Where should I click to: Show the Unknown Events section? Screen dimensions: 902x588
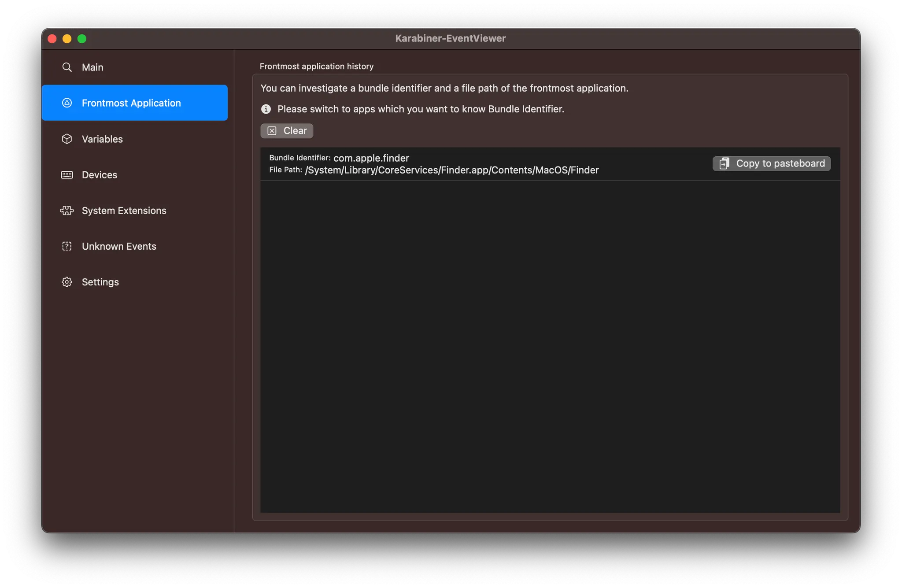tap(119, 246)
